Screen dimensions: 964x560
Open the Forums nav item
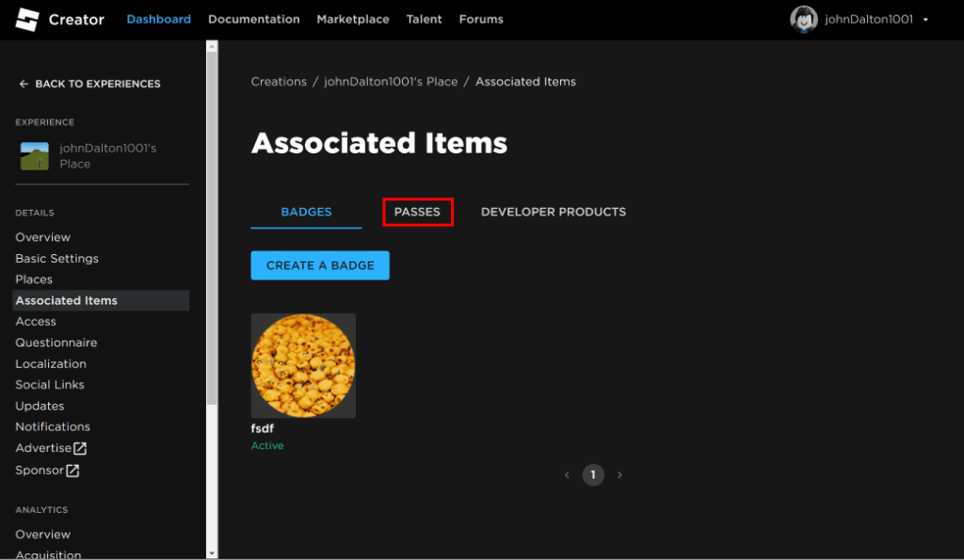(481, 19)
